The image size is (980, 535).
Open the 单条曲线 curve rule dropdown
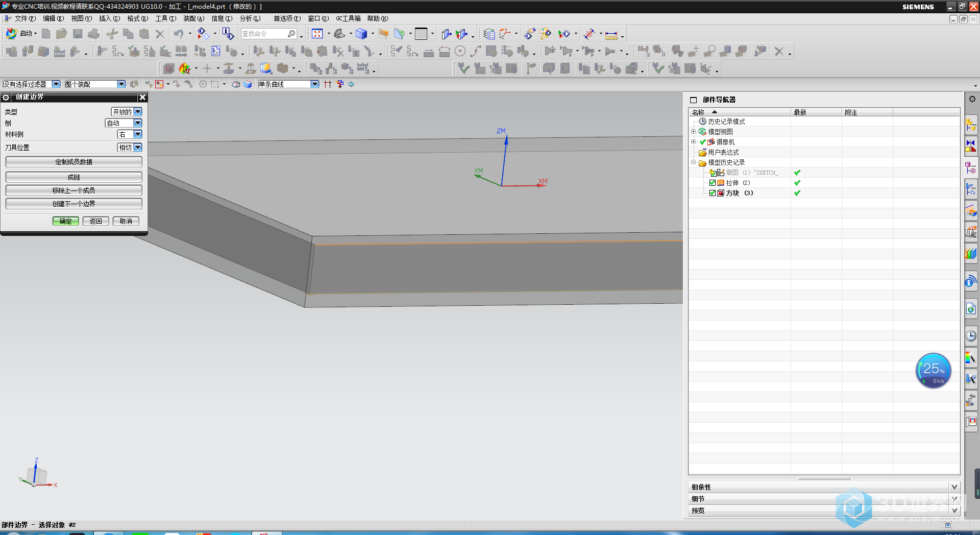point(288,84)
